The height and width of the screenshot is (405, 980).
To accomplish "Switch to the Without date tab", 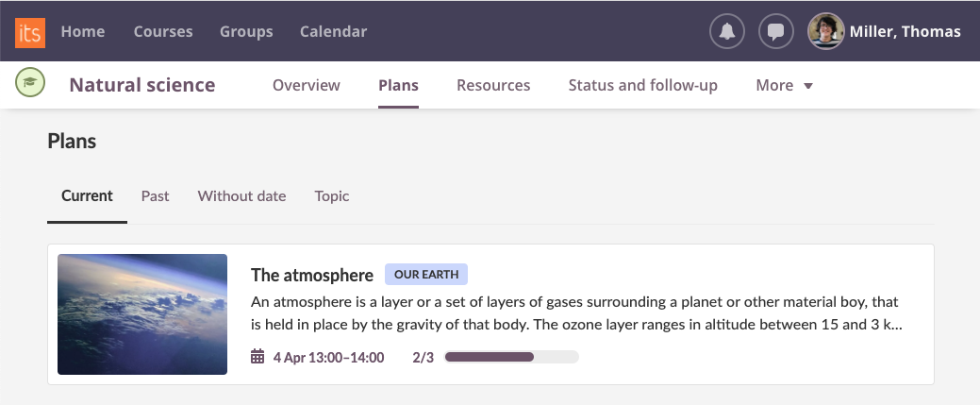I will [241, 195].
